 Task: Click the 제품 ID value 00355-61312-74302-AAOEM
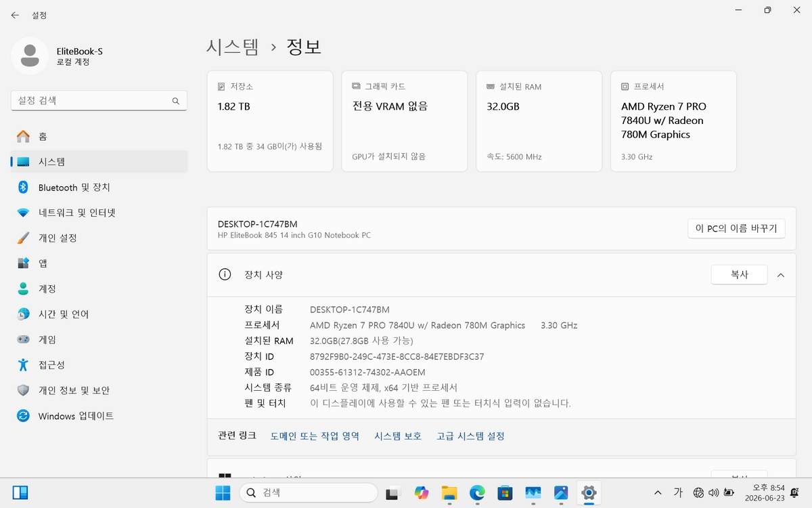(367, 372)
